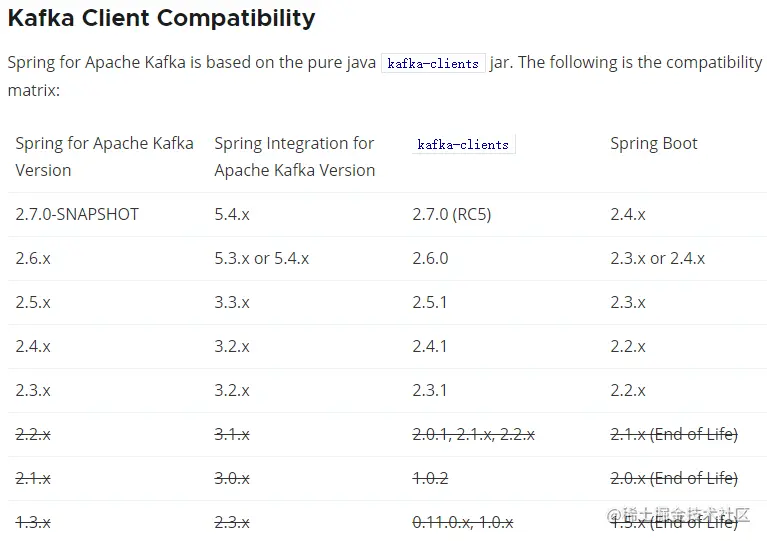Screen dimensions: 767x541
Task: Select the struck-through 2.0.1, 2.1.x, 2.2.x cell
Action: coord(474,434)
